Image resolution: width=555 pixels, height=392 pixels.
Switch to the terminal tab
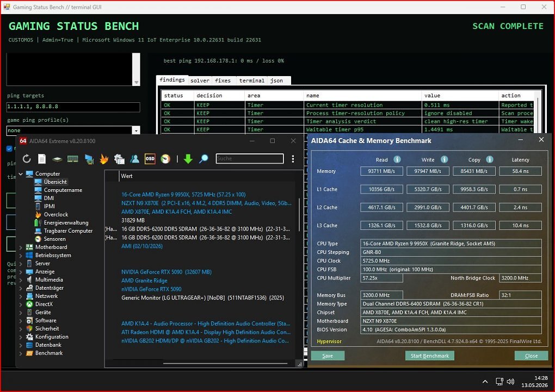tap(252, 80)
